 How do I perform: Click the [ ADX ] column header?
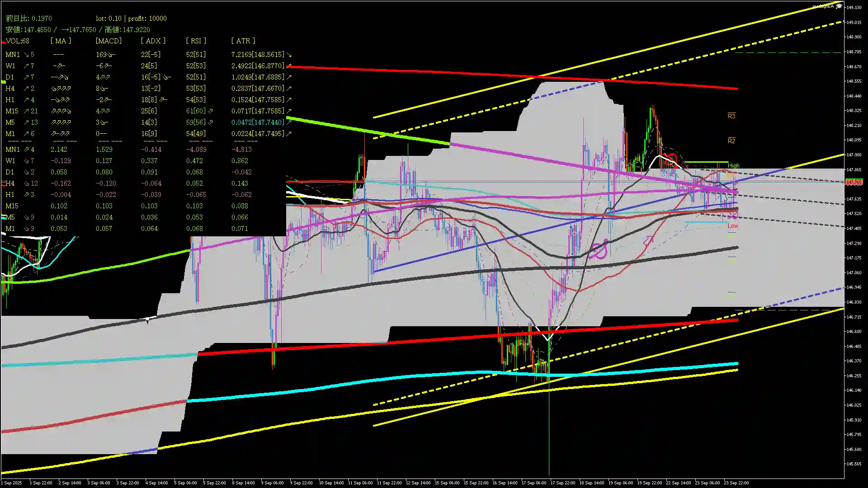[x=153, y=41]
